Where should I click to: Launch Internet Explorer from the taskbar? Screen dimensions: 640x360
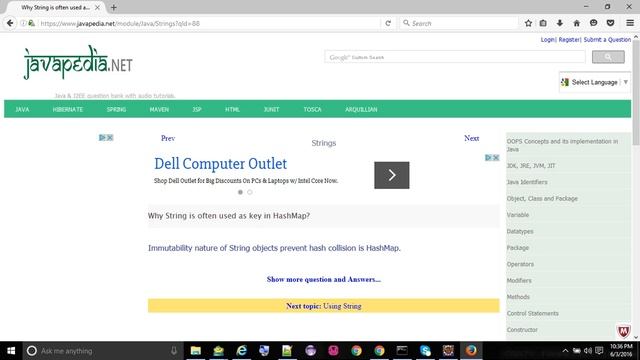[x=242, y=351]
